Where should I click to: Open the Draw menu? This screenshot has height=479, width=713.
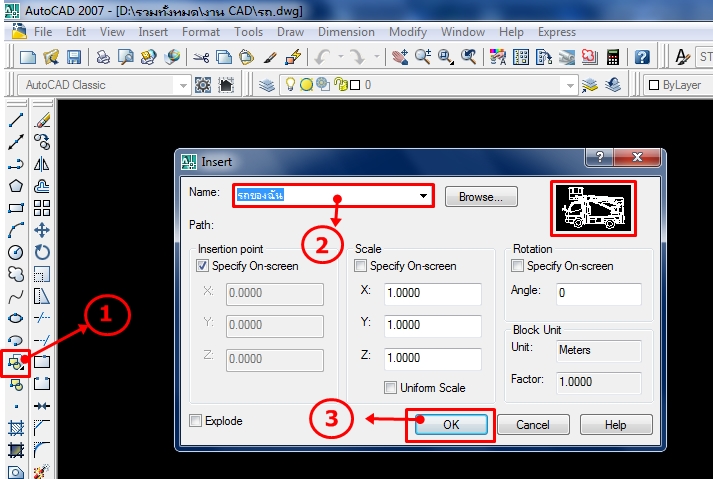point(291,32)
